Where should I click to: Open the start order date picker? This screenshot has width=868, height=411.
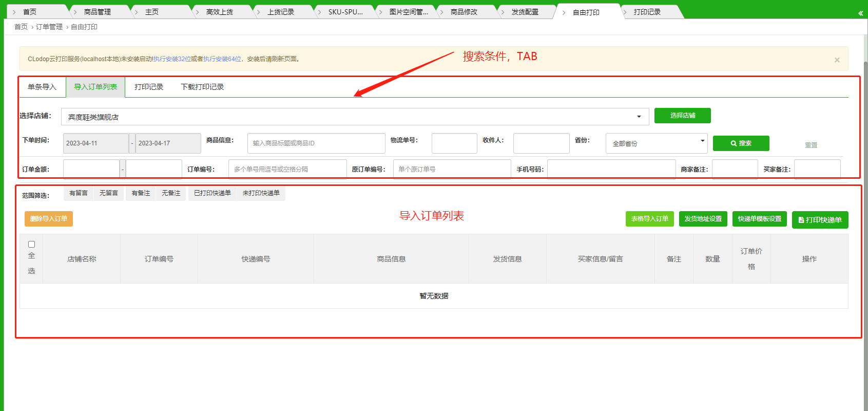(95, 143)
